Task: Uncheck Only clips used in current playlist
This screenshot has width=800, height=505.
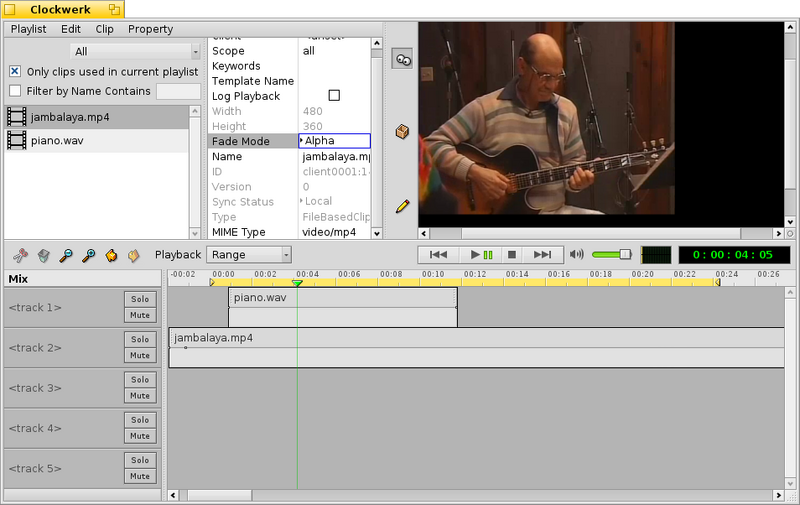Action: pos(15,71)
